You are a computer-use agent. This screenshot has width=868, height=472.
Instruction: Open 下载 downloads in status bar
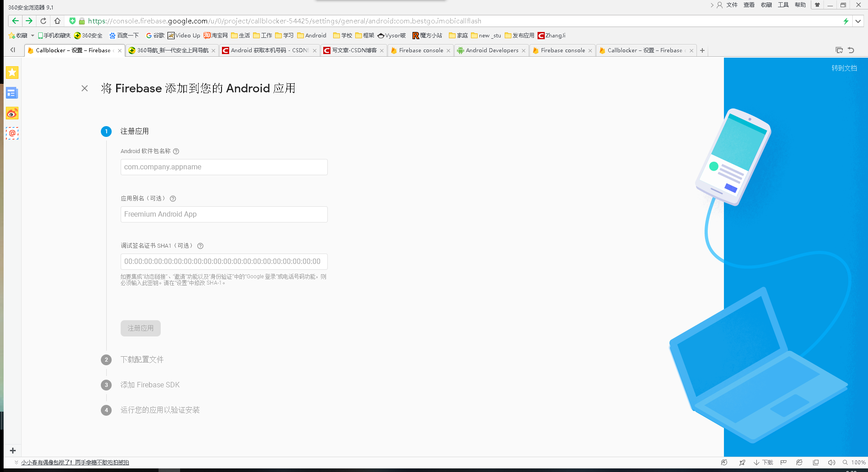pyautogui.click(x=763, y=463)
